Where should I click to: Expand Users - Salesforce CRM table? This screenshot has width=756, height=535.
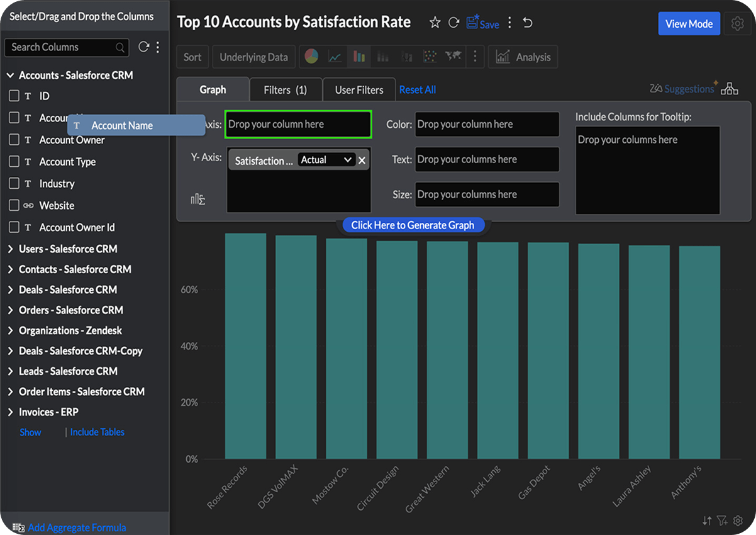10,249
